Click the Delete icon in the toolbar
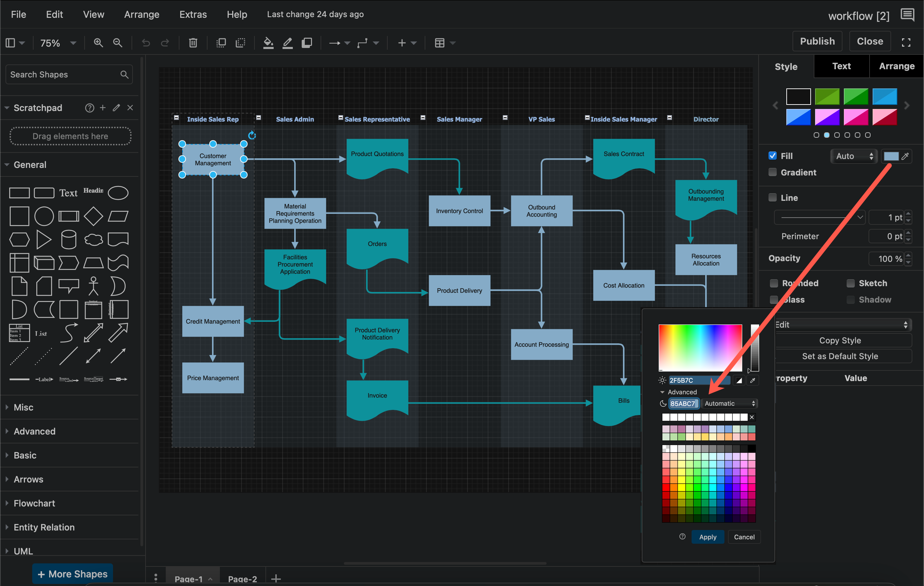 193,42
